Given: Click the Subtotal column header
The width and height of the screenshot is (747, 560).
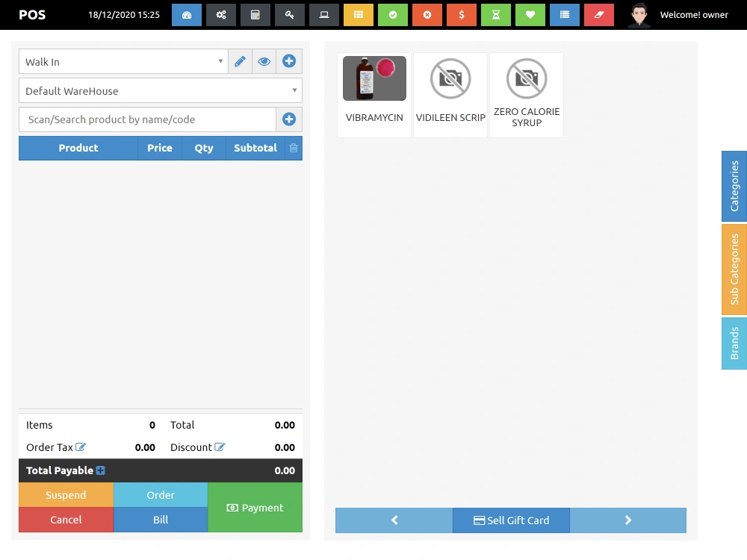Looking at the screenshot, I should point(255,148).
